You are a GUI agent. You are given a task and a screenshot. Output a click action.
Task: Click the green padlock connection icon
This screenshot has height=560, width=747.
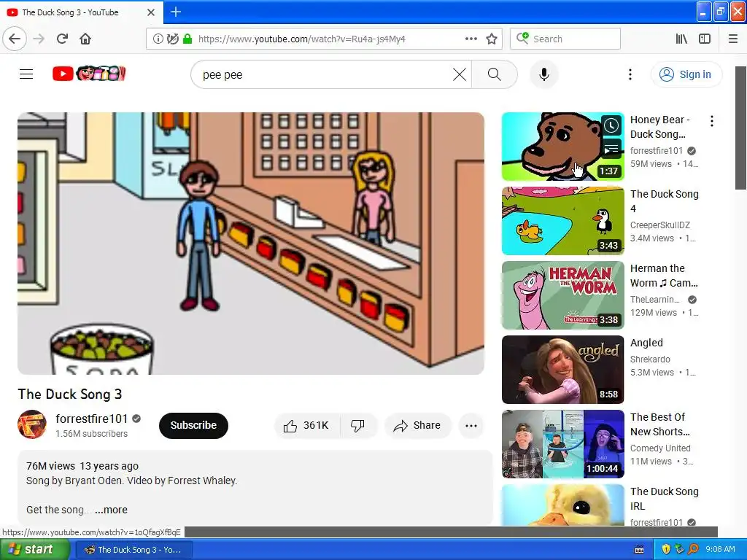point(187,39)
